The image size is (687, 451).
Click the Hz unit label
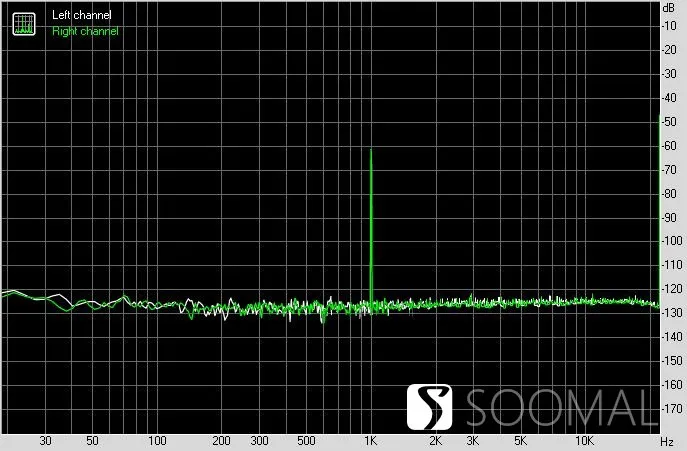pyautogui.click(x=667, y=441)
